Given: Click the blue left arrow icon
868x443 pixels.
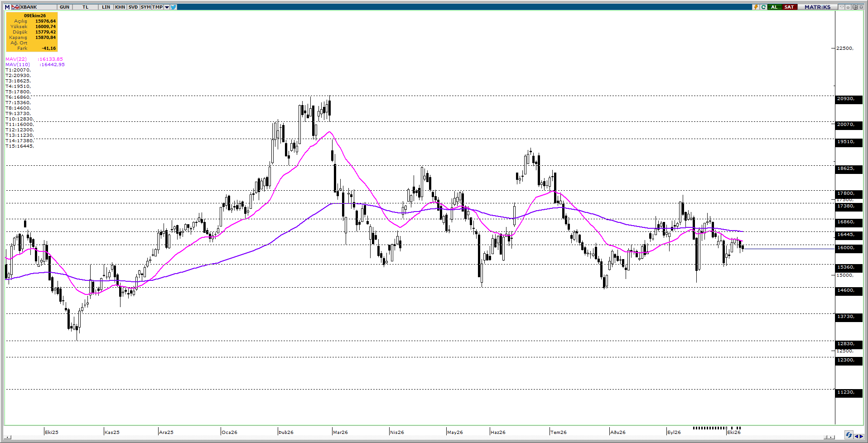Looking at the screenshot, I should (857, 436).
